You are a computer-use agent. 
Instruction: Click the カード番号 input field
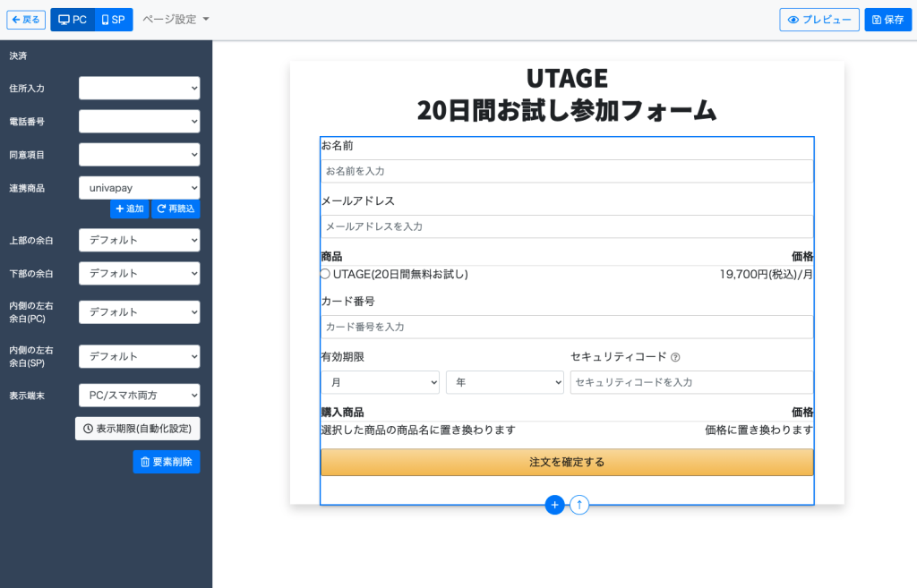[x=567, y=327]
